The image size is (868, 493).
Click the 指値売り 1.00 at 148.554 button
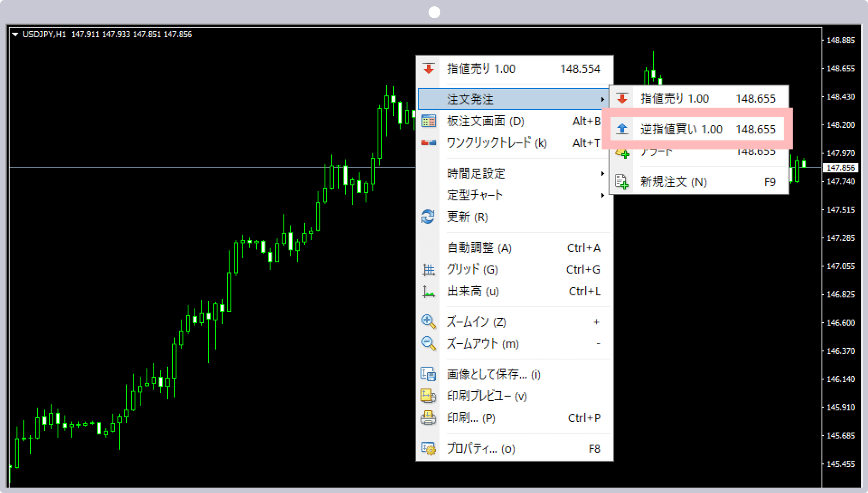click(514, 68)
